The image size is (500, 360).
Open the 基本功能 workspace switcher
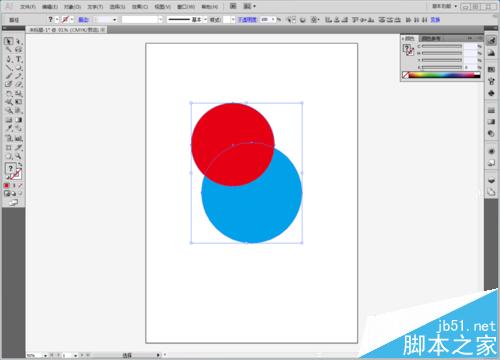445,6
